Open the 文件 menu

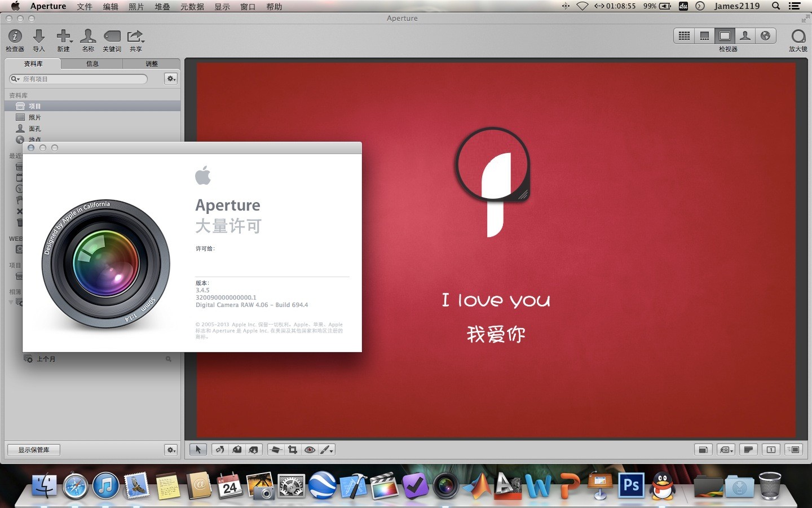click(x=85, y=6)
